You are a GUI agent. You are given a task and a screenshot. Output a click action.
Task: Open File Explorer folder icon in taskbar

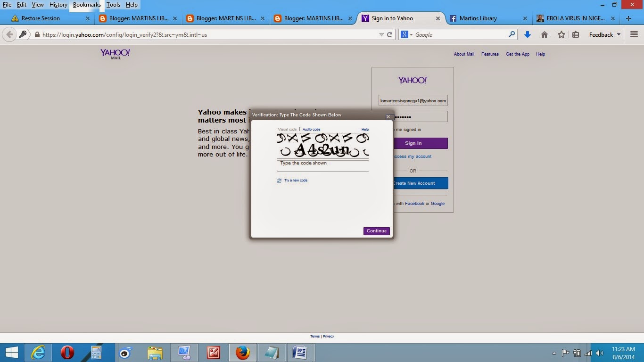(x=155, y=353)
